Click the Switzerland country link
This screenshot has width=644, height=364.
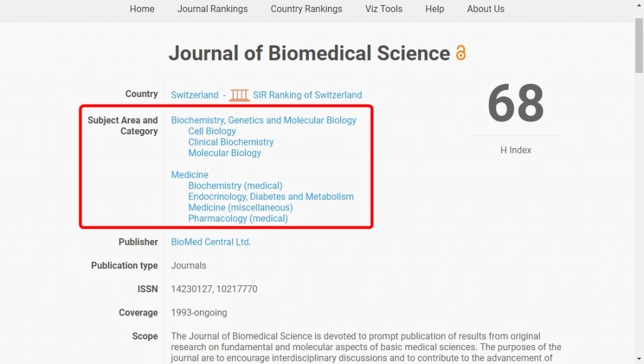pos(195,95)
